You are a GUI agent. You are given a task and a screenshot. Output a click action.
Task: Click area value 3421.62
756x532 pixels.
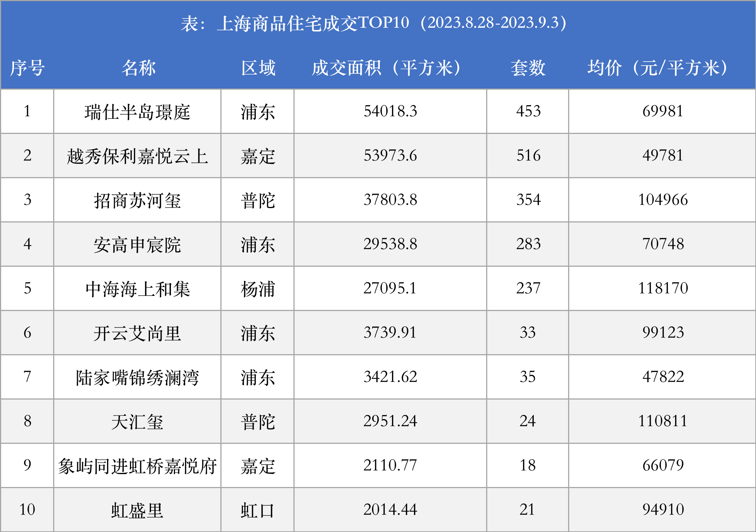[x=391, y=377]
